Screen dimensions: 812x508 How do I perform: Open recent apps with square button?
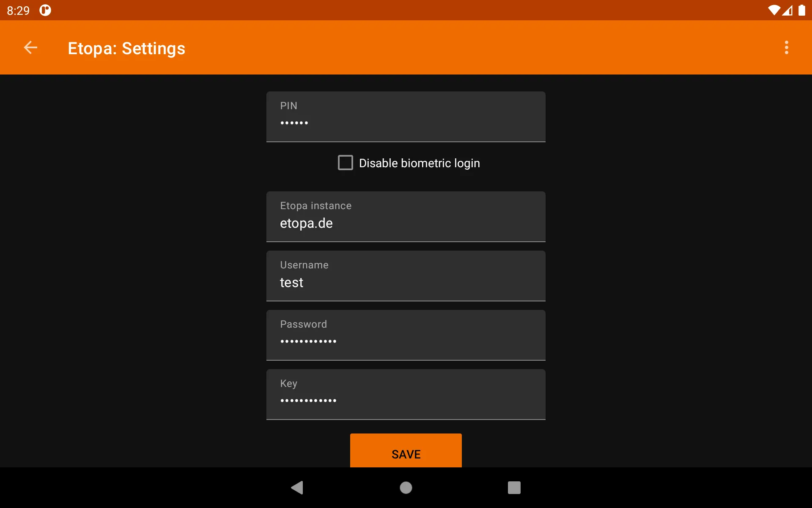(x=514, y=488)
